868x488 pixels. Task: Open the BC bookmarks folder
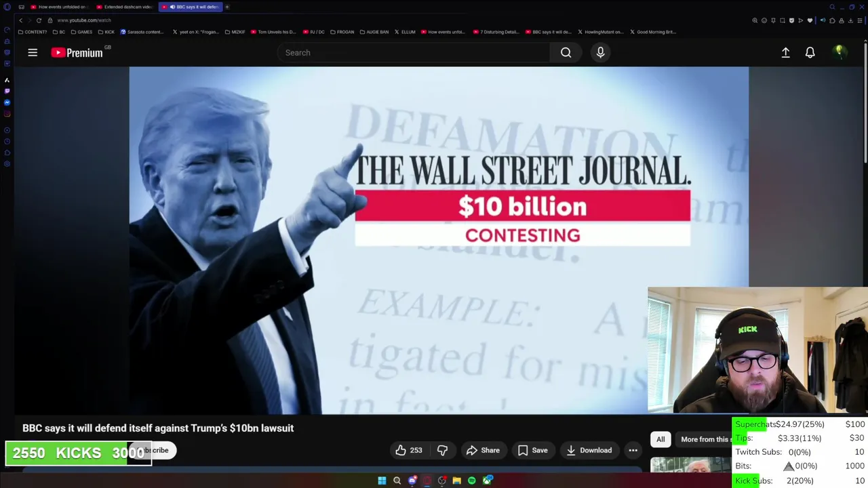59,32
